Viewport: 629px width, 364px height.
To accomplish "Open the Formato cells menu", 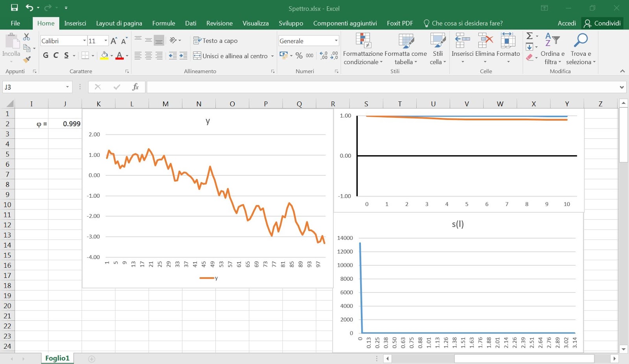I will pos(508,49).
